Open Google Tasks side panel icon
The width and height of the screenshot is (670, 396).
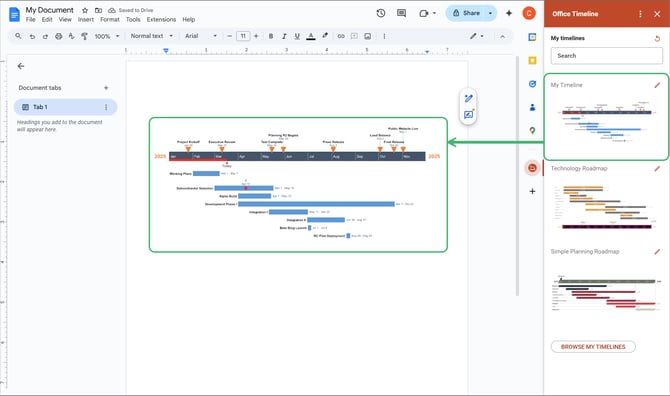click(532, 84)
